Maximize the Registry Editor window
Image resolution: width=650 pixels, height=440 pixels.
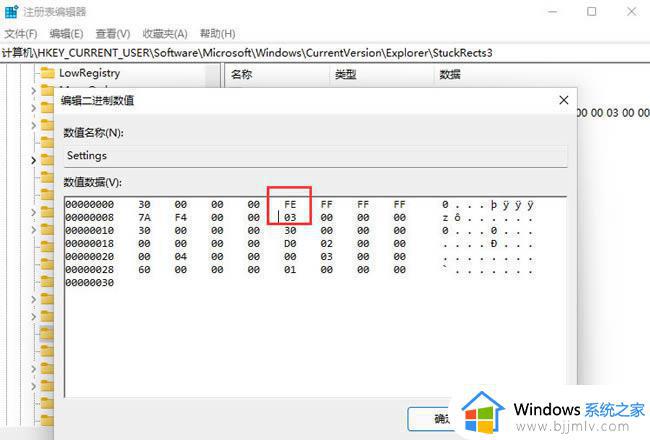click(x=592, y=12)
